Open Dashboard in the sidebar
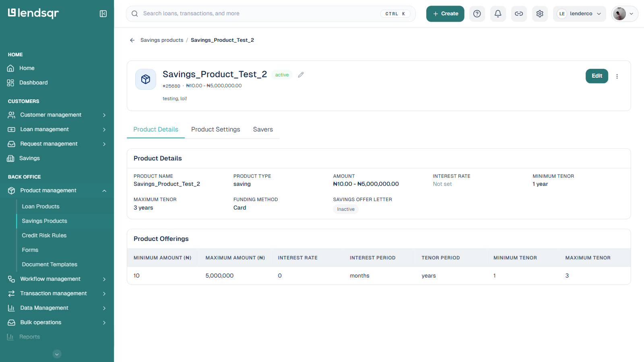Image resolution: width=644 pixels, height=362 pixels. click(x=33, y=83)
